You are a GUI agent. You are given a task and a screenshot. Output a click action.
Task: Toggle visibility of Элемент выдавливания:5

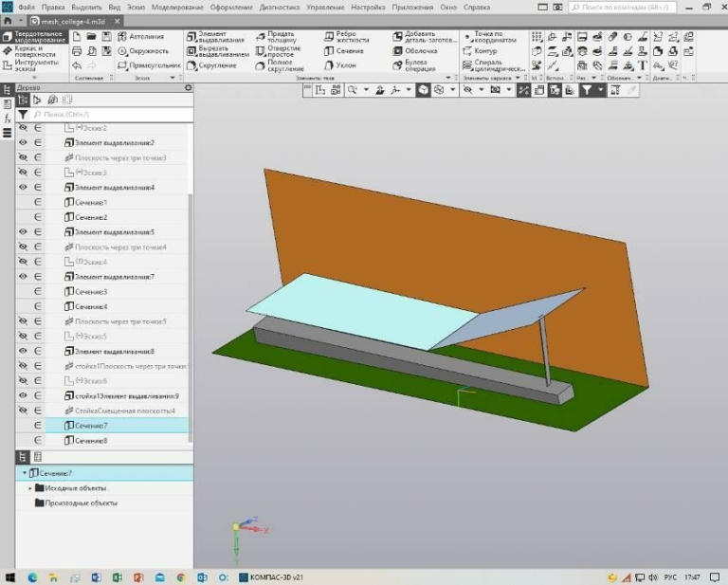pos(23,231)
